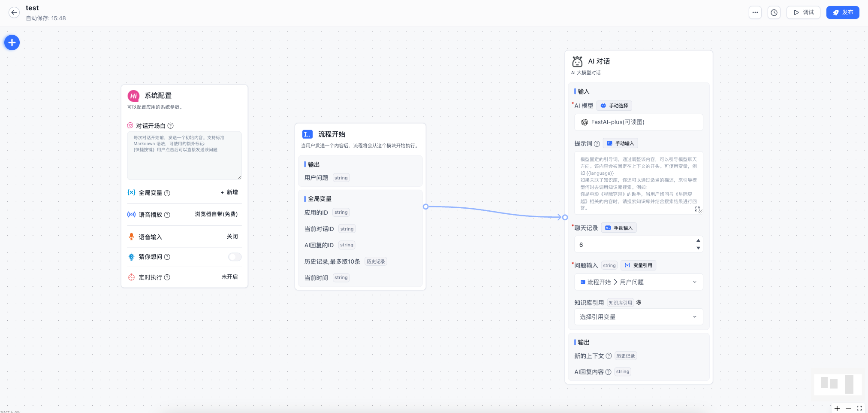
Task: Change 问题输入 mode via 变量引用
Action: coord(639,265)
